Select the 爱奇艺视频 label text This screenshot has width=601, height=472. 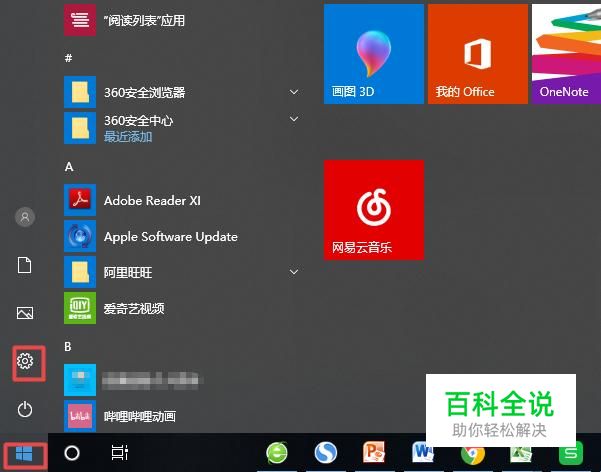pyautogui.click(x=134, y=308)
